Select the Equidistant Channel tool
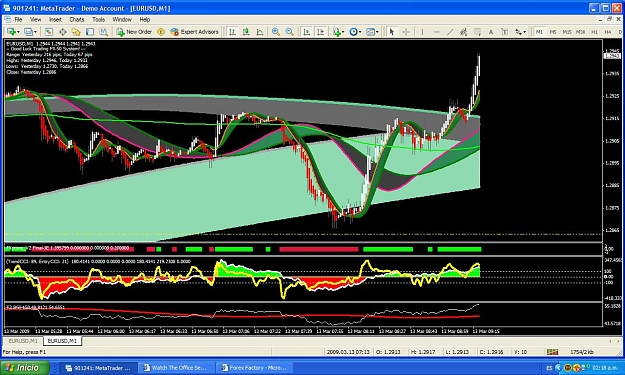 coord(463,32)
